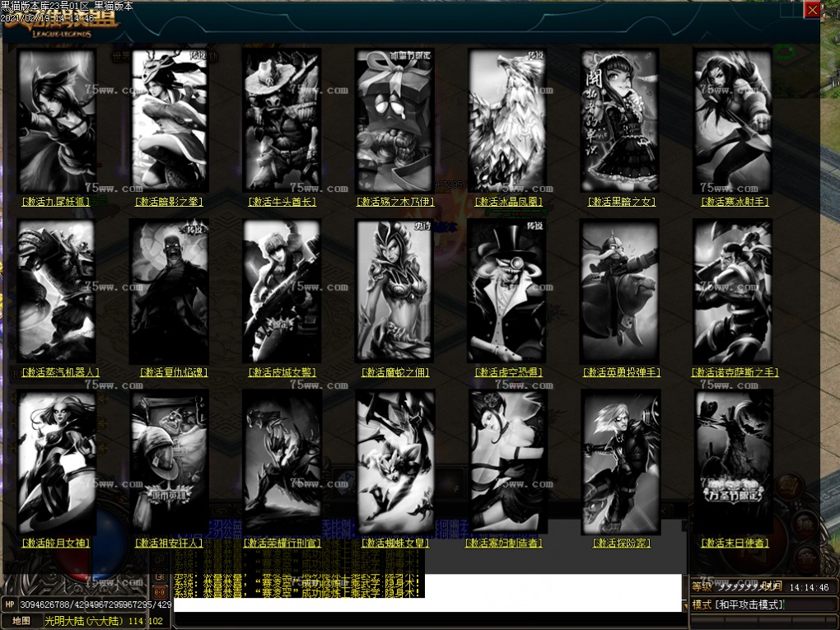The image size is (840, 630).
Task: Select the nine-tailed fox character card
Action: tap(57, 121)
